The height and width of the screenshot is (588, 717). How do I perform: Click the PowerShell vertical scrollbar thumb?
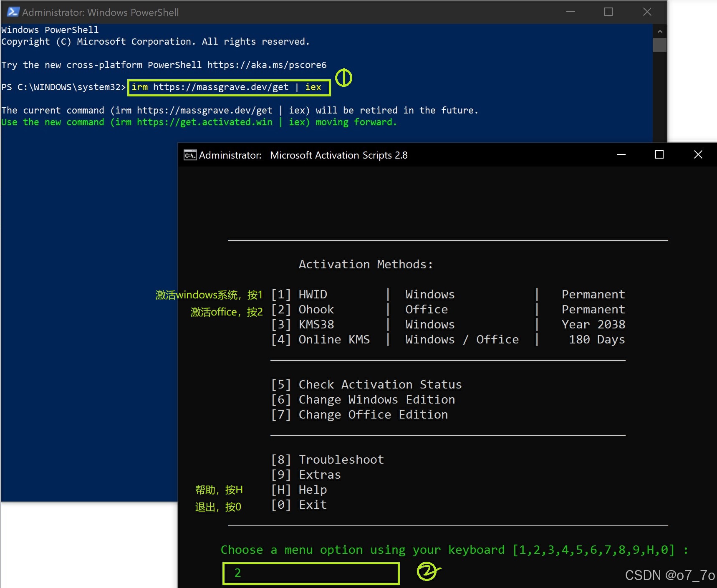(660, 45)
